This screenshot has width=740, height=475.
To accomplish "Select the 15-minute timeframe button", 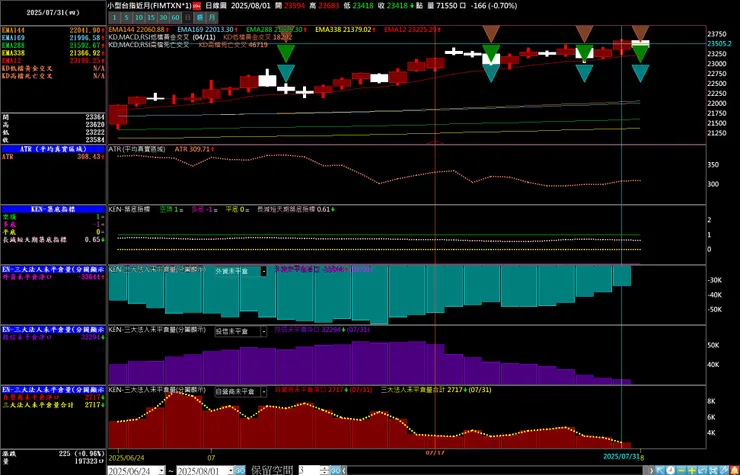I will point(151,17).
